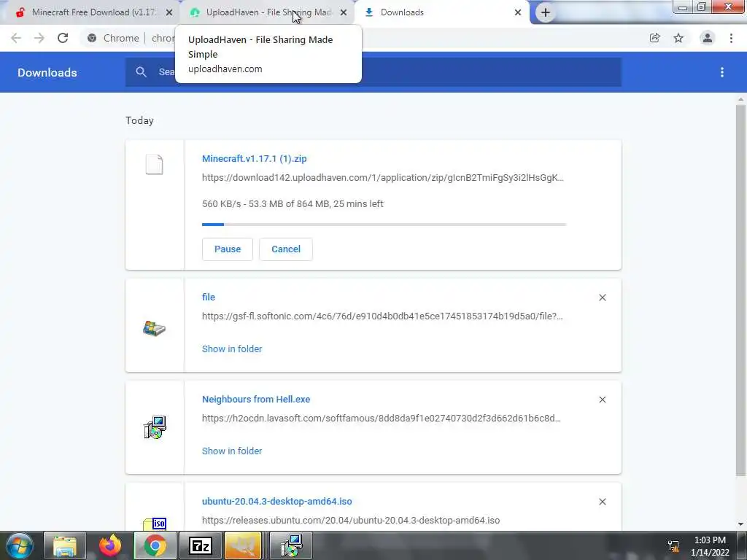The image size is (747, 560).
Task: Click the Chrome site info chip
Action: 113,38
